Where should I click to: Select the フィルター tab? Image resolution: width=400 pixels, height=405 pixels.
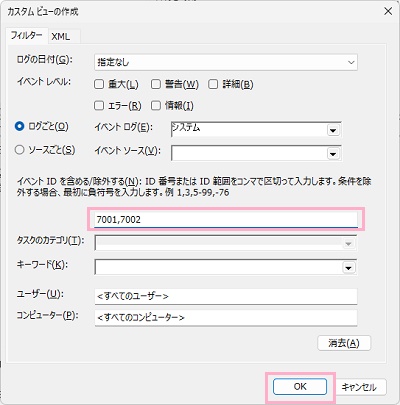[27, 35]
